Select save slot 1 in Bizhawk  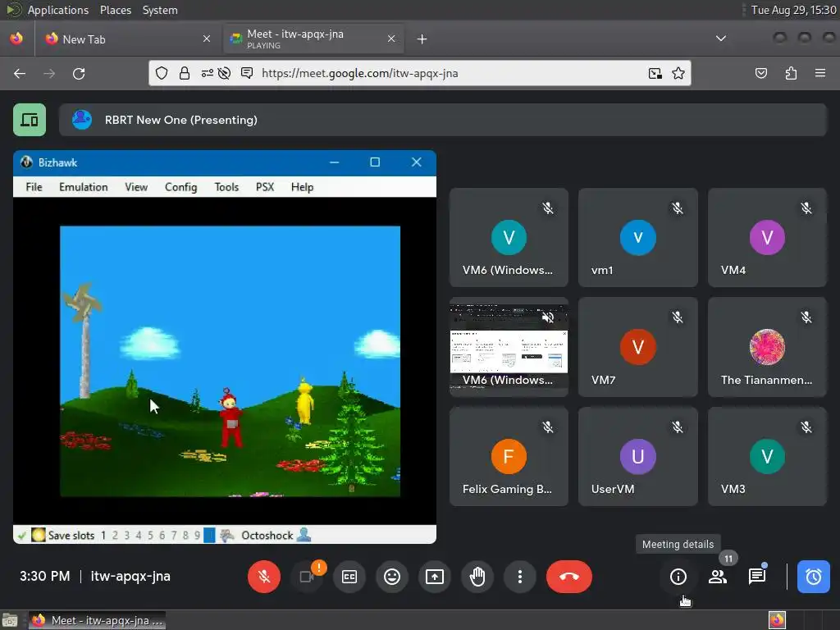(x=103, y=535)
